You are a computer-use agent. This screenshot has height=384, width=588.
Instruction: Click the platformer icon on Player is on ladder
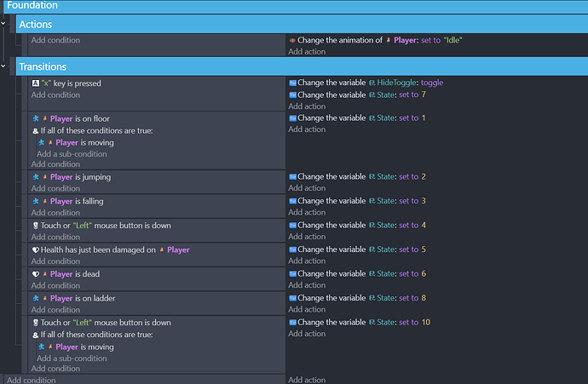[35, 299]
